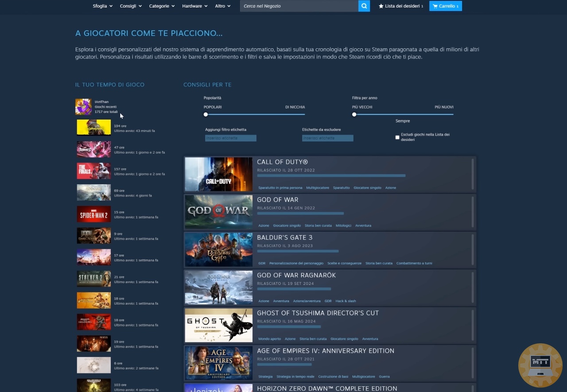This screenshot has height=392, width=567.
Task: Open the Carrello shopping cart
Action: point(445,6)
